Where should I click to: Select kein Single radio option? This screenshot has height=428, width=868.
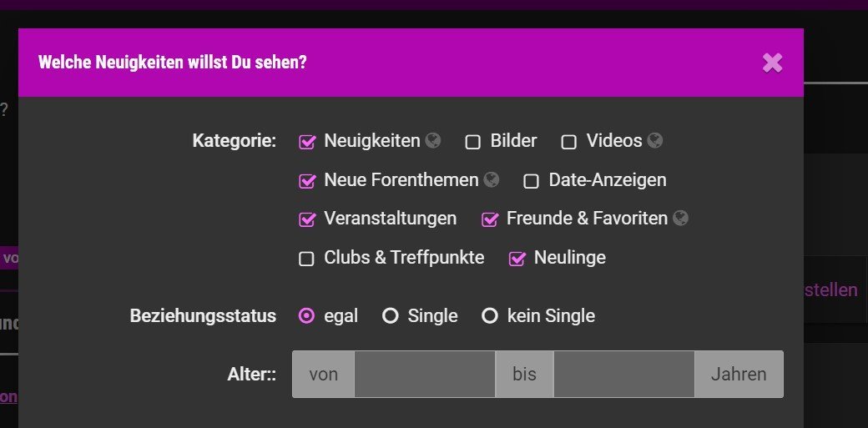point(490,316)
